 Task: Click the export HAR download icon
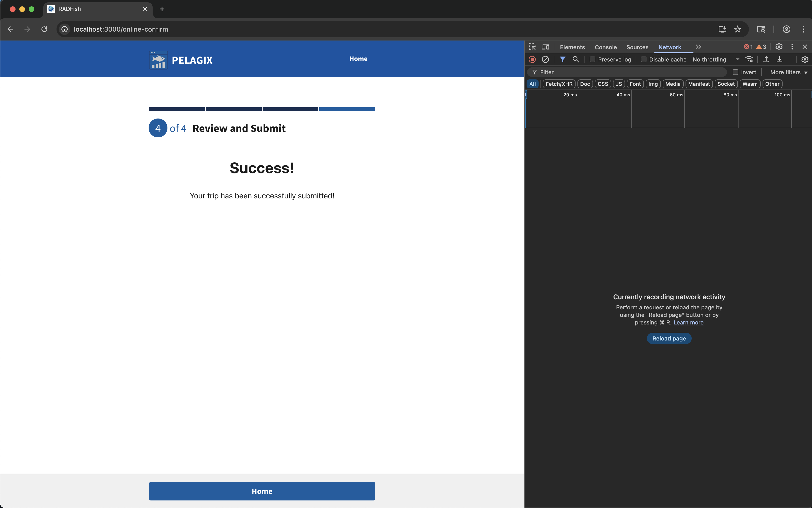780,59
